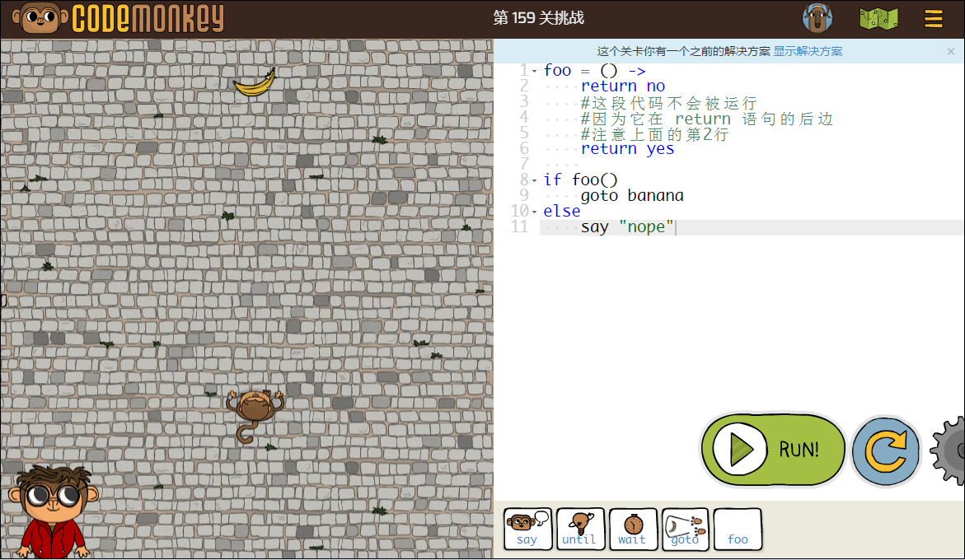Open the settings gear icon
Viewport: 965px width, 560px height.
point(948,450)
